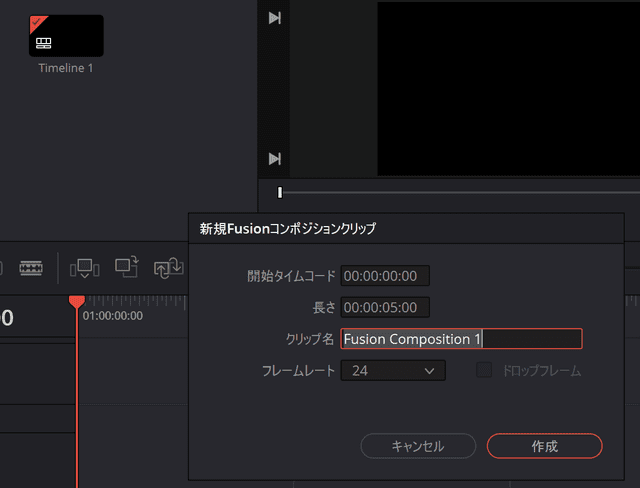Click the 新規Fusionコンポジションクリップ dialog title

(287, 229)
